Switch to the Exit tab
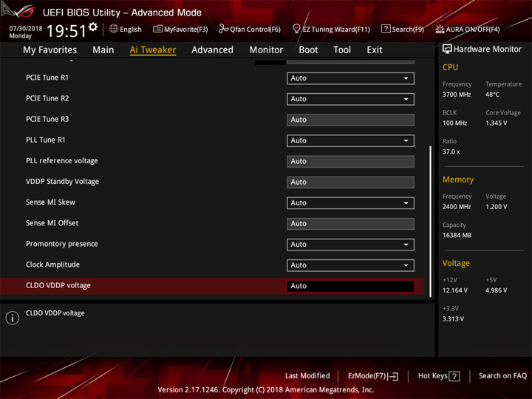 [x=375, y=50]
